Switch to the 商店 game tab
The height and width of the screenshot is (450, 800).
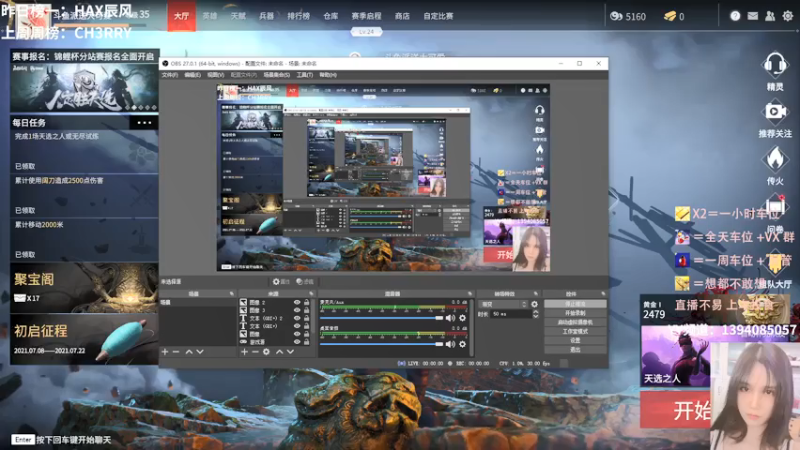[402, 16]
